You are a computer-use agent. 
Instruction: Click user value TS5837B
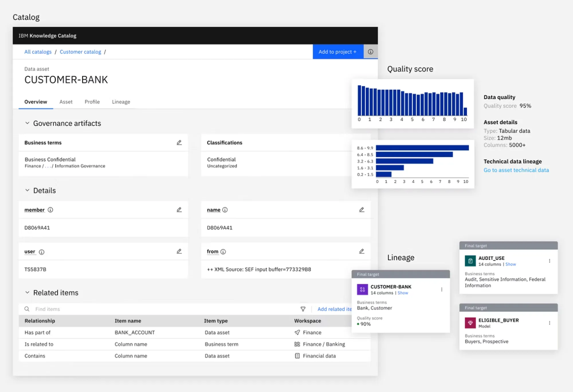pyautogui.click(x=35, y=269)
